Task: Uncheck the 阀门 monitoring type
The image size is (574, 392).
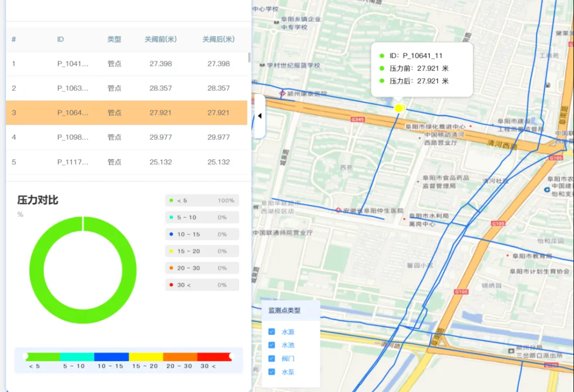Action: pyautogui.click(x=272, y=359)
